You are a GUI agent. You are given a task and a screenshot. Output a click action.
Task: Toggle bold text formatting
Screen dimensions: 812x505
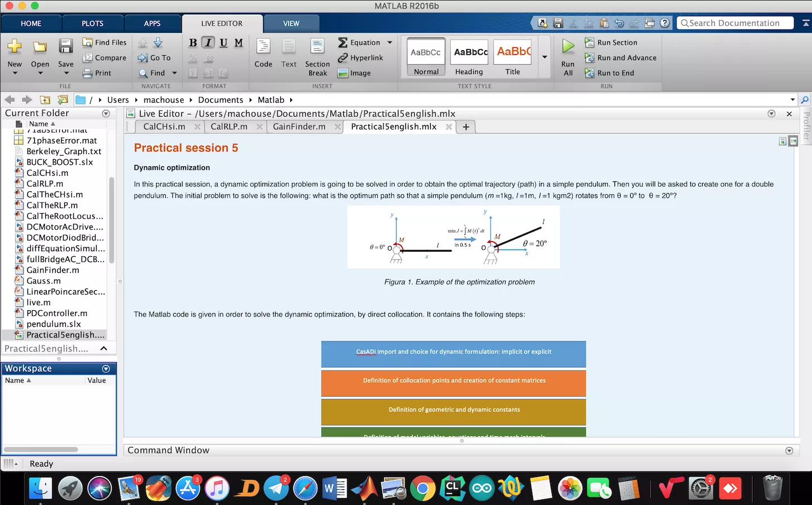click(193, 42)
